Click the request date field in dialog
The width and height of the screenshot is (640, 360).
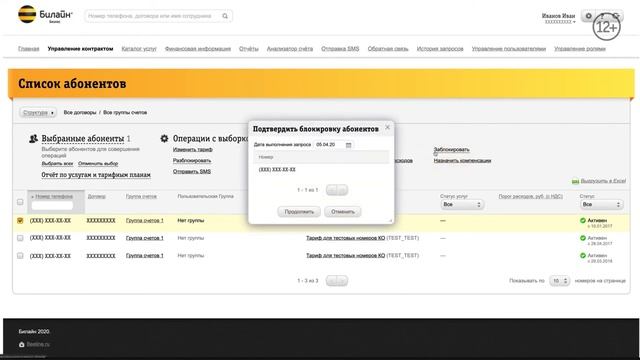point(329,145)
